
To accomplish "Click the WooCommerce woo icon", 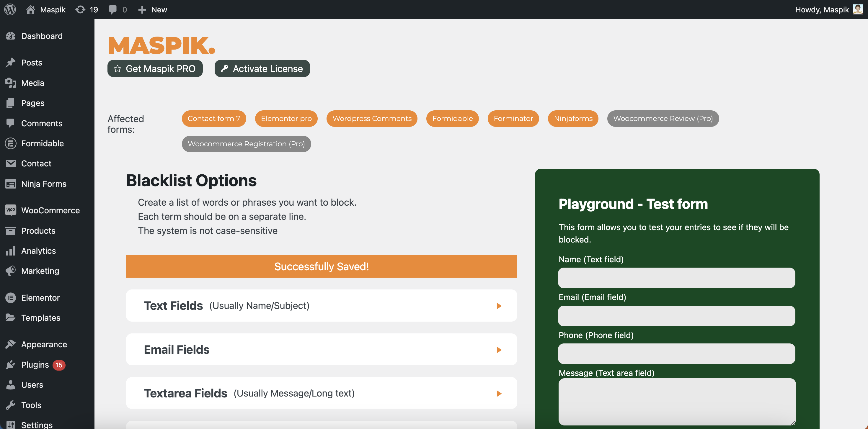I will pyautogui.click(x=11, y=210).
